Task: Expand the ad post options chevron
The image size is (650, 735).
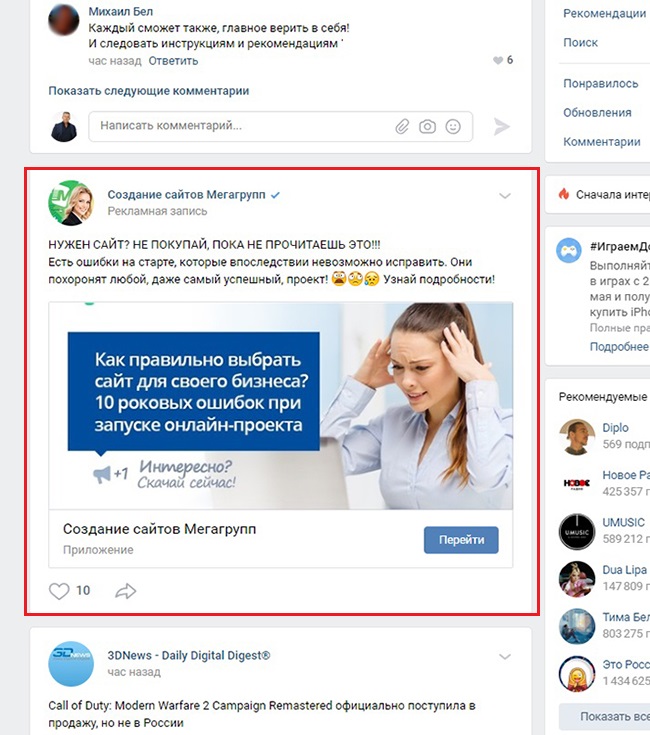Action: click(505, 196)
